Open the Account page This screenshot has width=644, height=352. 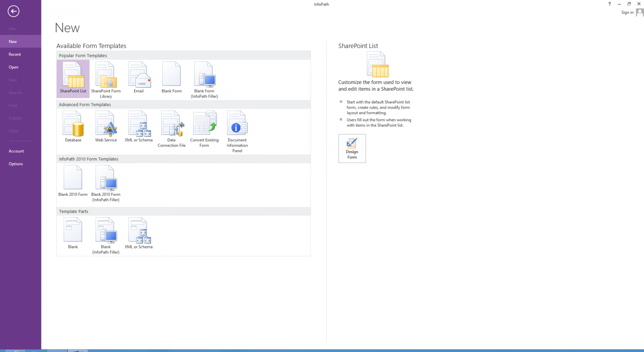tap(20, 151)
